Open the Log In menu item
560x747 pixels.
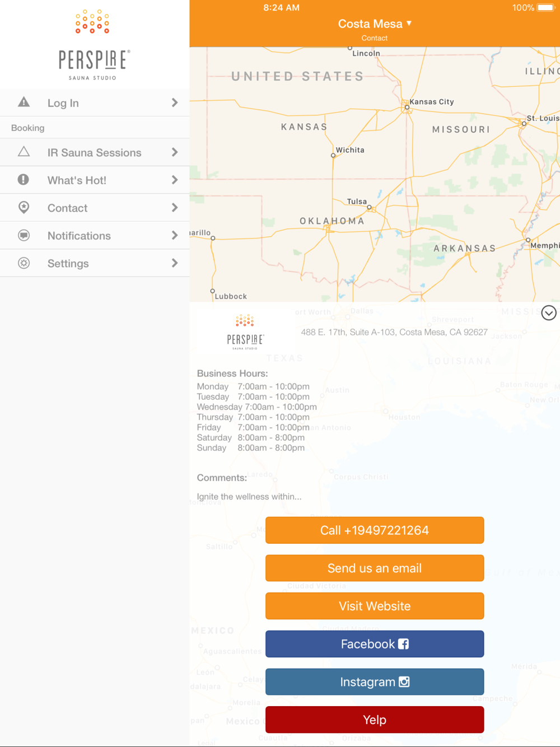tap(95, 102)
